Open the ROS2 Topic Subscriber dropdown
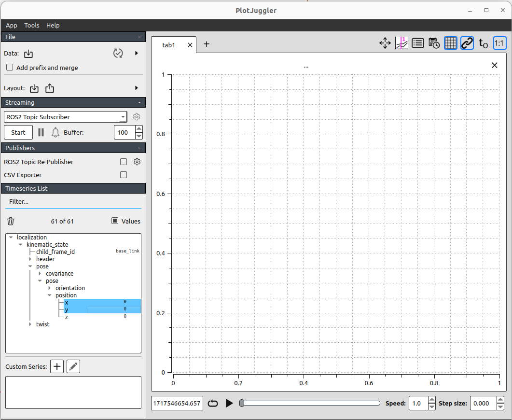Viewport: 512px width, 420px height. click(65, 117)
